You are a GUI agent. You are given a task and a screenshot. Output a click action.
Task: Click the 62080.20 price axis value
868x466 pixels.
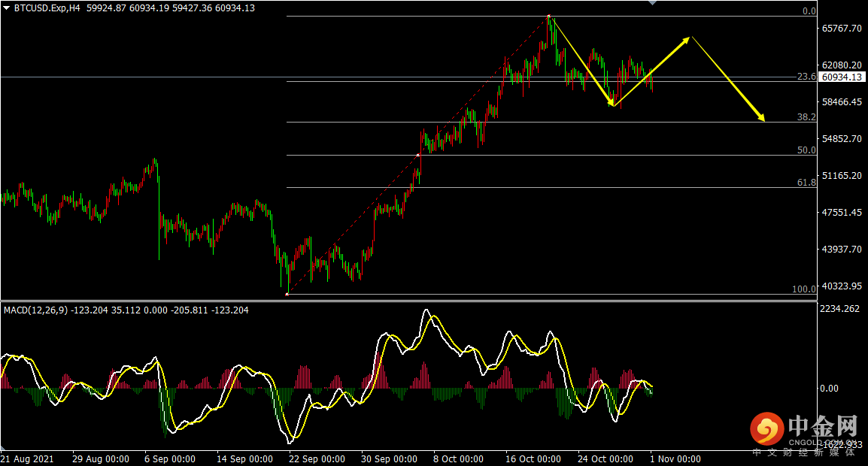click(x=842, y=65)
